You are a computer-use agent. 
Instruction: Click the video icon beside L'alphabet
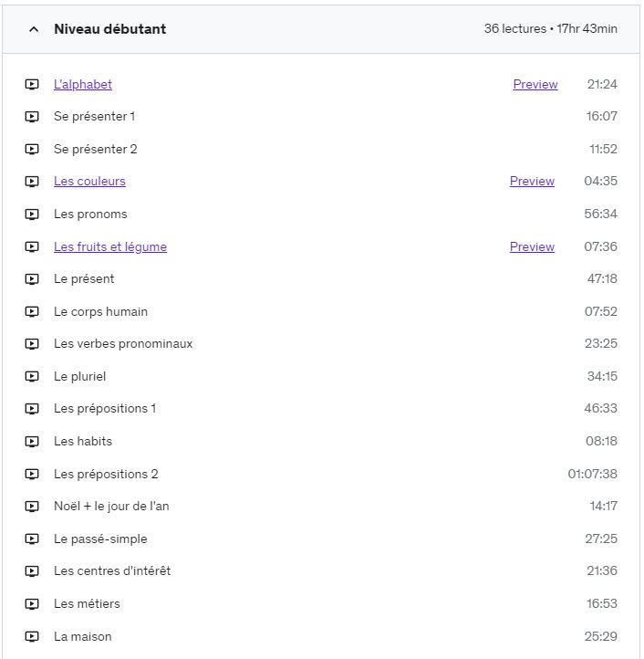click(32, 84)
